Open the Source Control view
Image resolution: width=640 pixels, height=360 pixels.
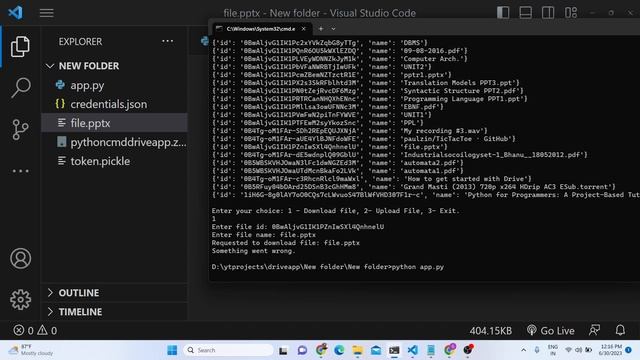pyautogui.click(x=20, y=129)
